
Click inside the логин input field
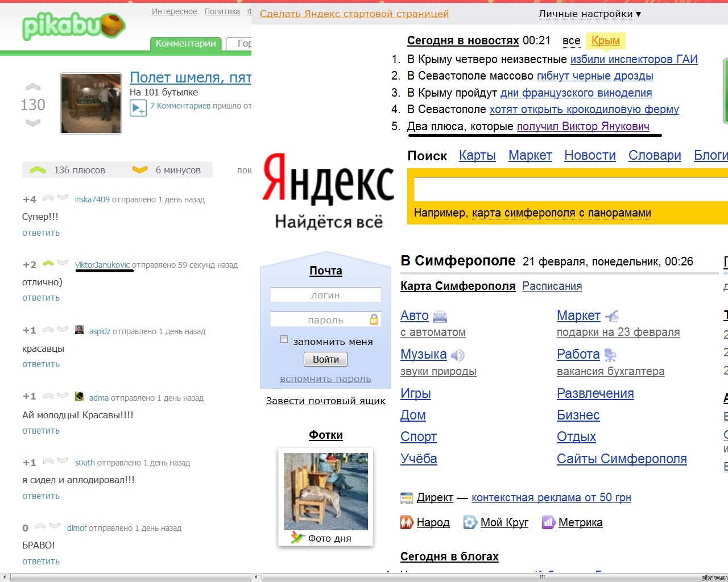pos(325,294)
